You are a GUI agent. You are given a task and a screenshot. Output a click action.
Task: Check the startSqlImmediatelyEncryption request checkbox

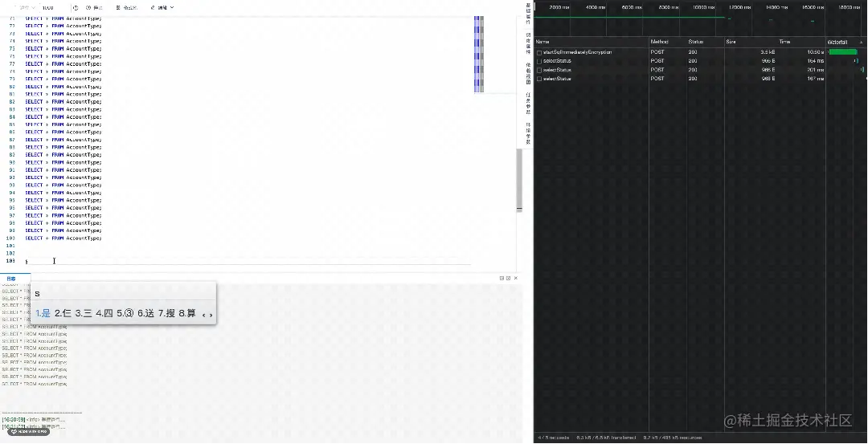(x=539, y=52)
